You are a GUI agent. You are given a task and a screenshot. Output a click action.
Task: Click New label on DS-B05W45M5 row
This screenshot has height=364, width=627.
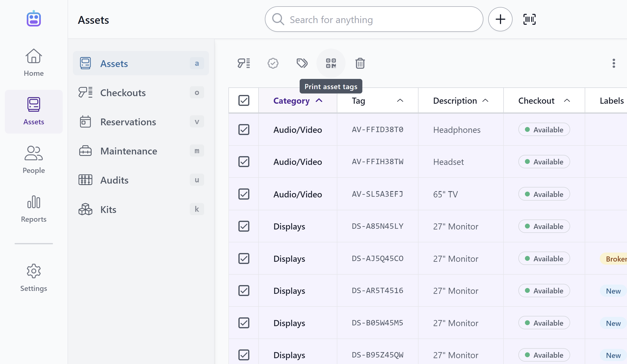point(613,323)
